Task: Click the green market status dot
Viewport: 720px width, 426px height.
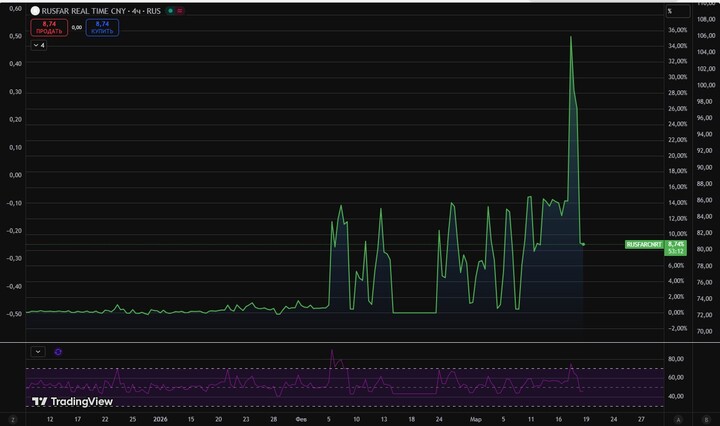Action: (x=170, y=10)
